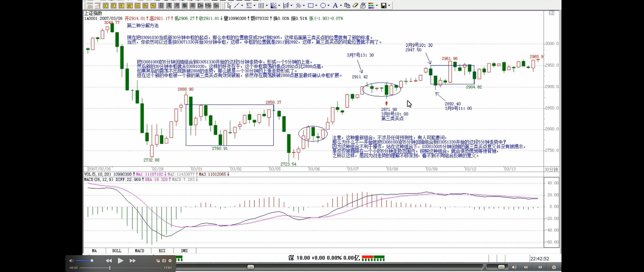Click the bottom horizontal scrollbar thumb
Viewport: 644px width, 272px height.
click(251, 267)
